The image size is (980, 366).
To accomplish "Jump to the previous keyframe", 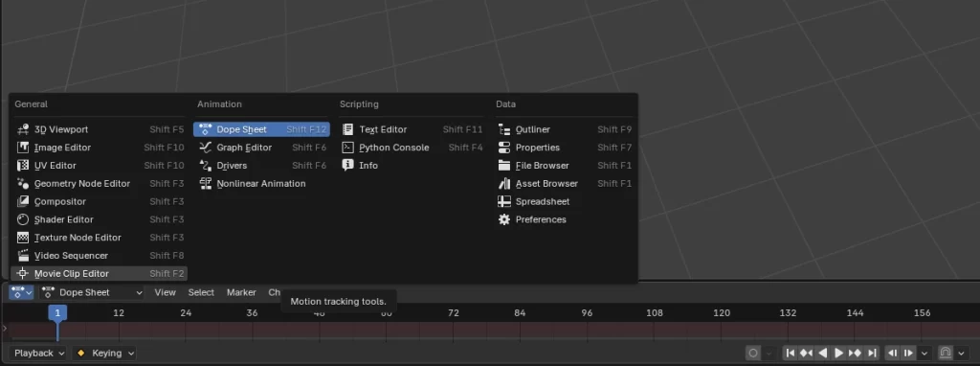I will [x=806, y=353].
